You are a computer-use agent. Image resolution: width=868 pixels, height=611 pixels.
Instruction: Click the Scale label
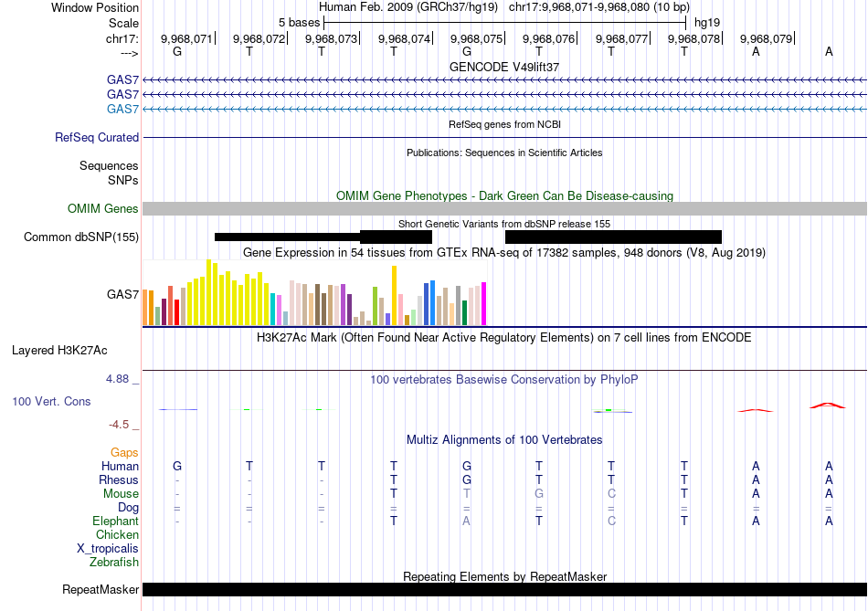click(123, 23)
